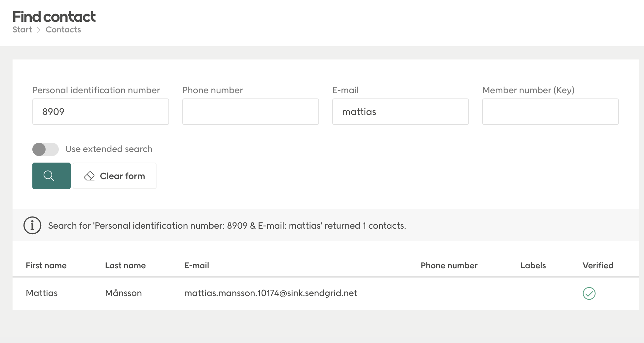Click the Personal identification number field showing 8909
This screenshot has height=343, width=644.
pyautogui.click(x=100, y=112)
